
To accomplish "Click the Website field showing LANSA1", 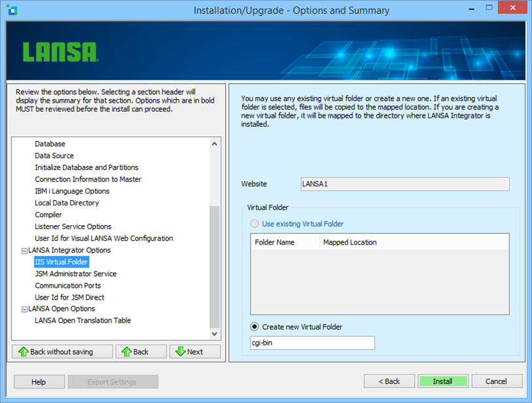I will 405,184.
